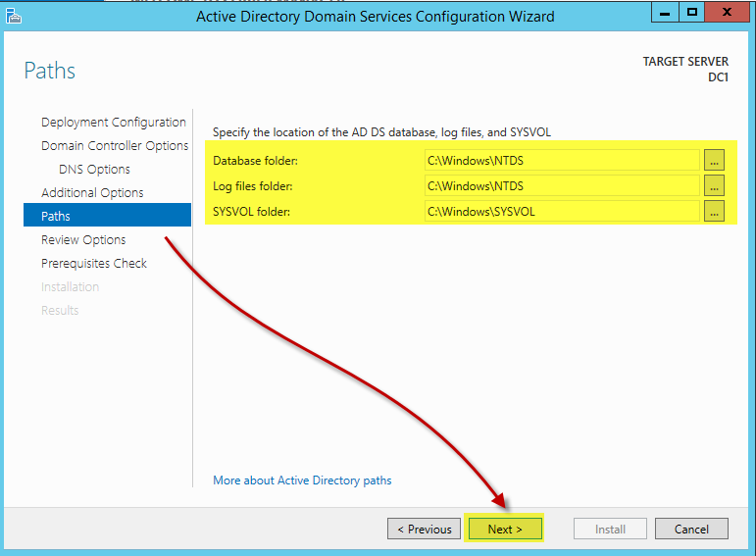This screenshot has width=756, height=556.
Task: Click the Database folder label
Action: [x=255, y=161]
